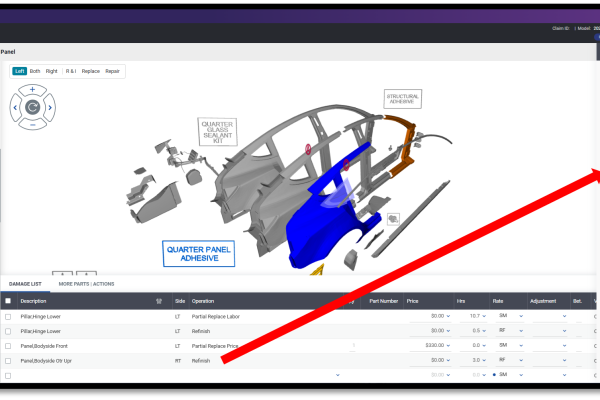This screenshot has height=400, width=600.
Task: Click the trash icon in Description header
Action: [x=159, y=300]
